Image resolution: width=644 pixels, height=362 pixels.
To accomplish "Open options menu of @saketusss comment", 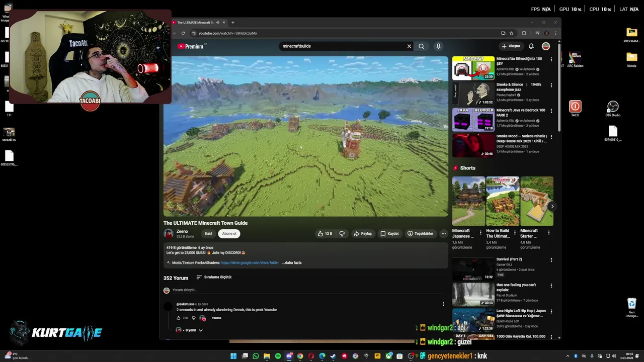I will [x=443, y=304].
